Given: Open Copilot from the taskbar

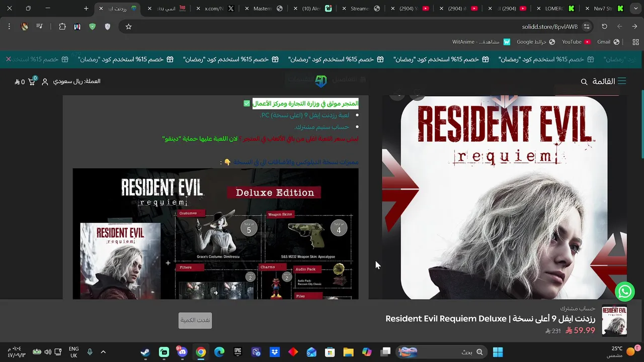Looking at the screenshot, I should (x=367, y=352).
